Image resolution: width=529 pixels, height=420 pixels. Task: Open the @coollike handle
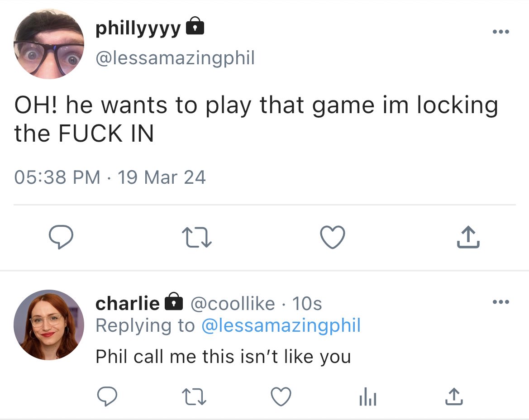tap(233, 303)
